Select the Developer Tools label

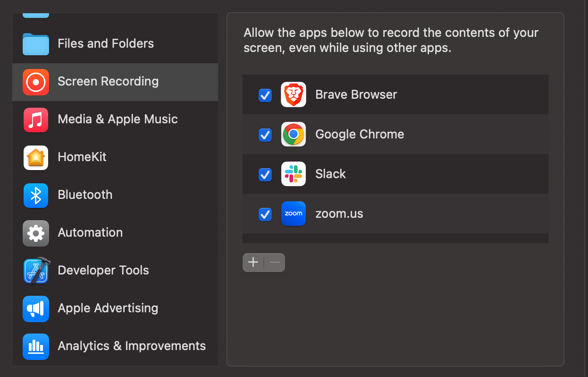pyautogui.click(x=103, y=270)
